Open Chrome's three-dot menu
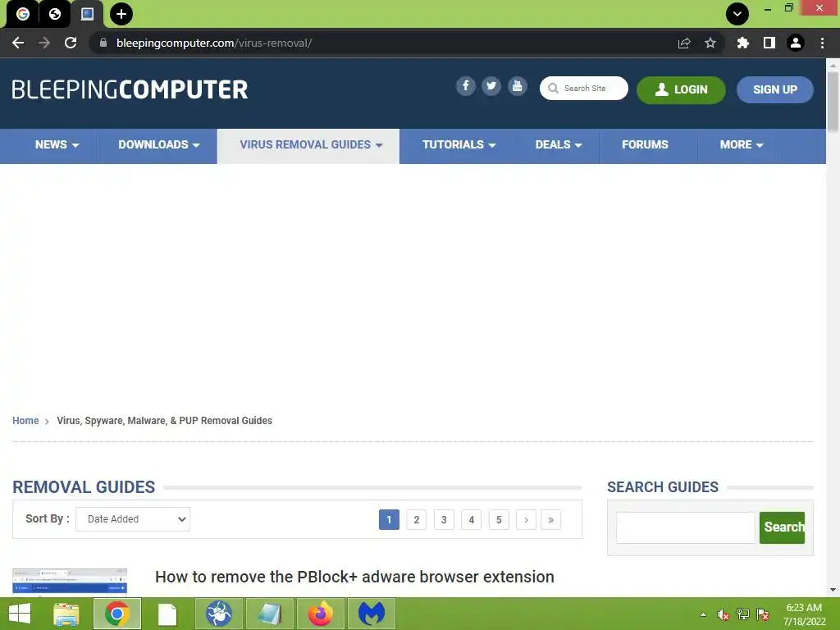Viewport: 840px width, 630px height. tap(822, 43)
